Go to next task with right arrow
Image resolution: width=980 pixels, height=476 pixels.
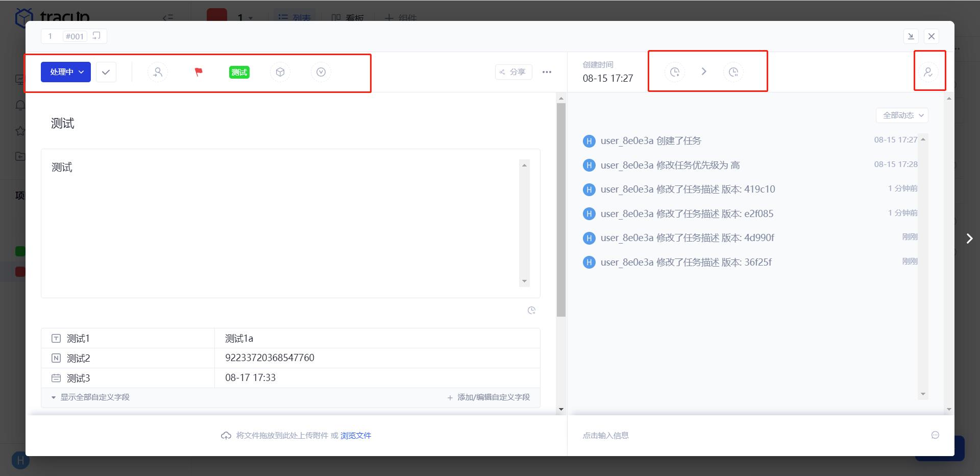[x=969, y=239]
